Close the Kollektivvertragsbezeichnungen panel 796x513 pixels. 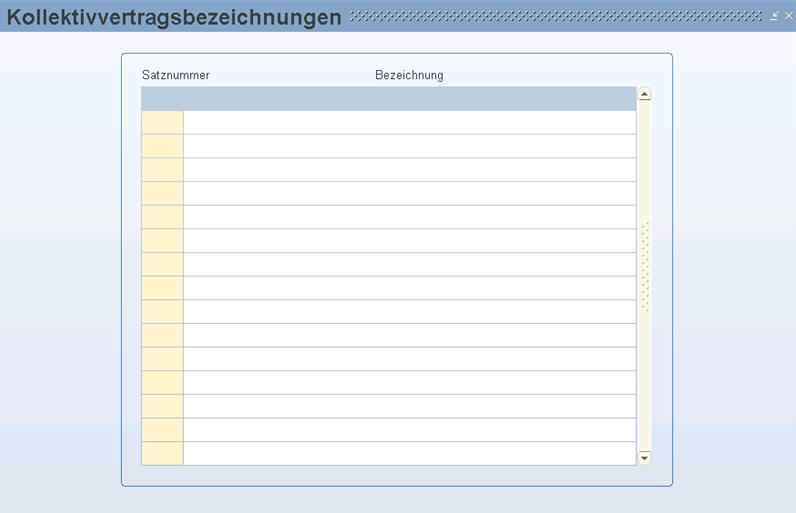coord(788,16)
